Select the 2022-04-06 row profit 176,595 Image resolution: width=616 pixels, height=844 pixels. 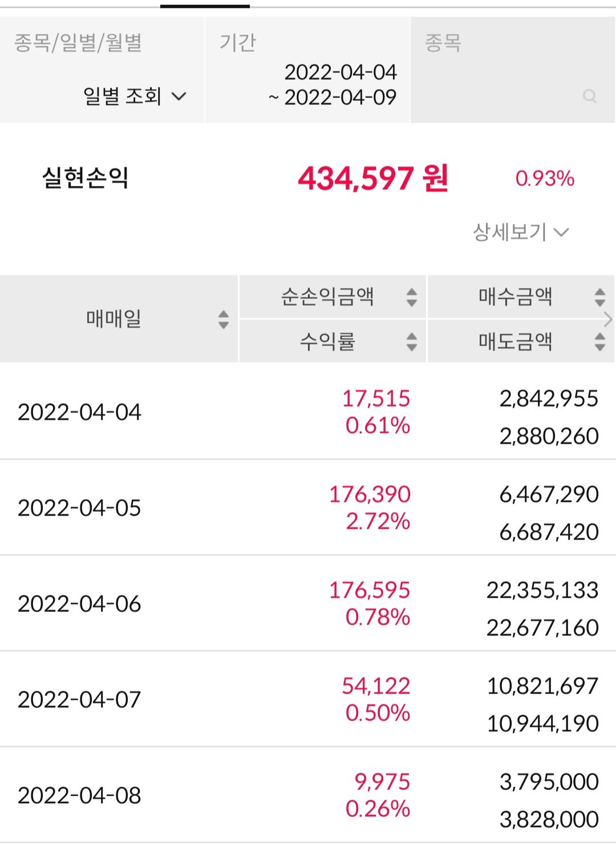click(370, 590)
